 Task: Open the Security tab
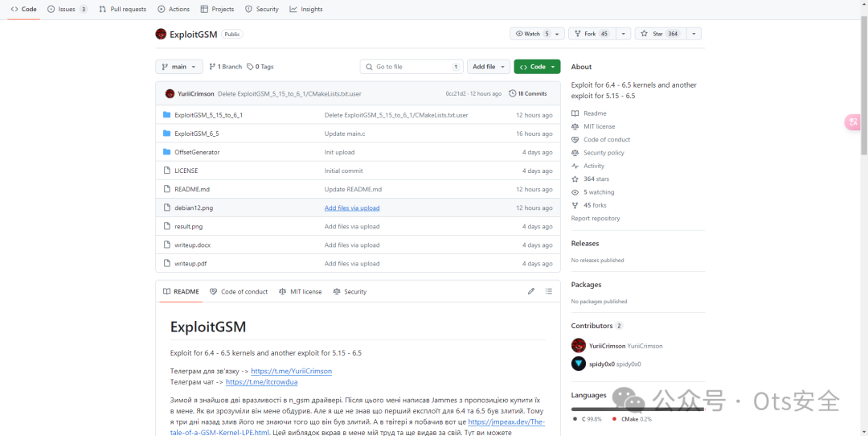click(x=262, y=9)
